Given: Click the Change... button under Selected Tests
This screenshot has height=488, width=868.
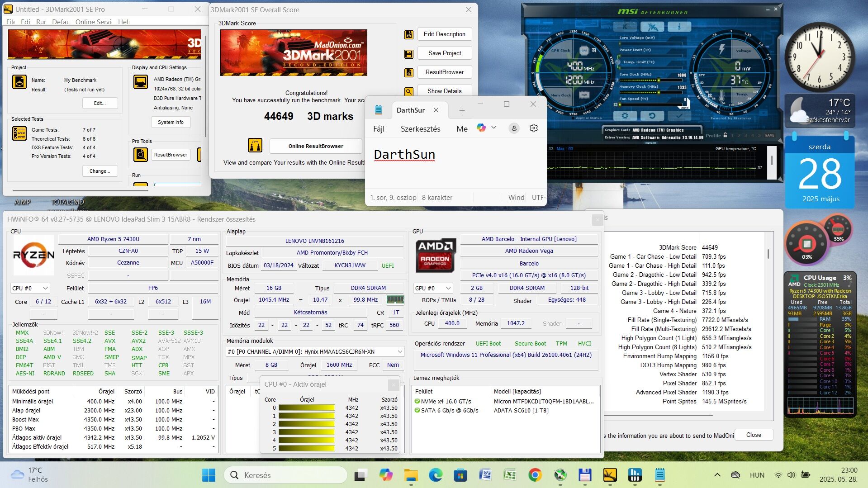Looking at the screenshot, I should pos(100,171).
